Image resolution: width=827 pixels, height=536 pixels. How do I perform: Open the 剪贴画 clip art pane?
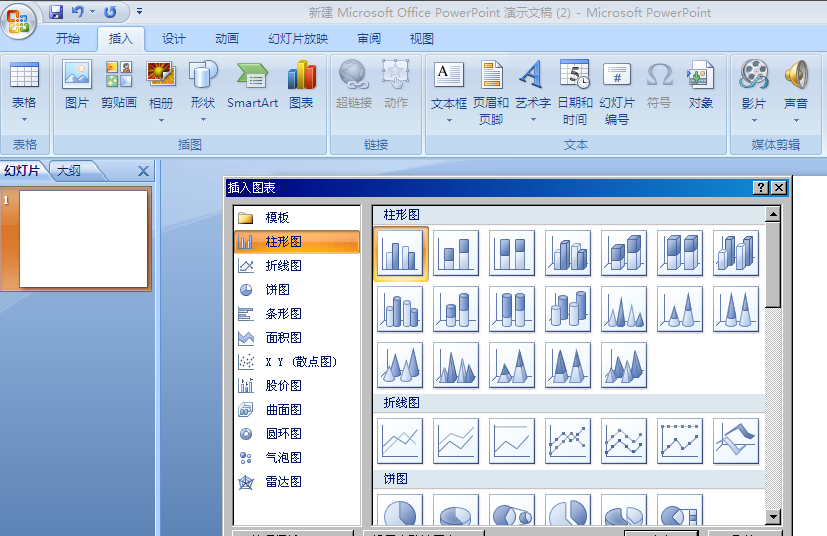pyautogui.click(x=119, y=84)
